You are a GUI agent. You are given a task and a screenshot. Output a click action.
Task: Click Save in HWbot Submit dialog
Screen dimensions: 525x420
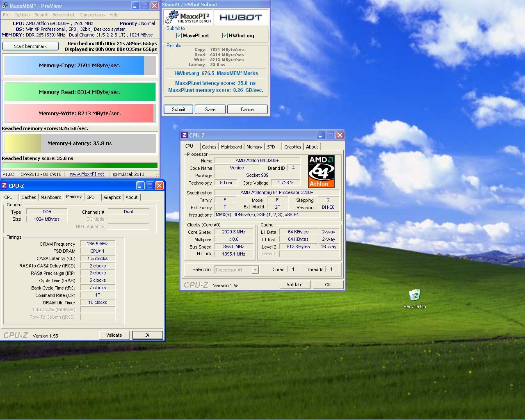tap(210, 110)
